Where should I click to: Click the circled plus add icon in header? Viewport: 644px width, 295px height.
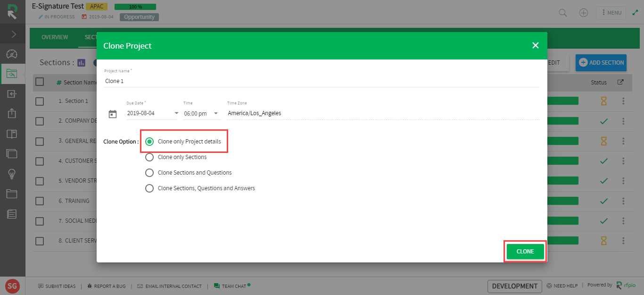[x=584, y=13]
